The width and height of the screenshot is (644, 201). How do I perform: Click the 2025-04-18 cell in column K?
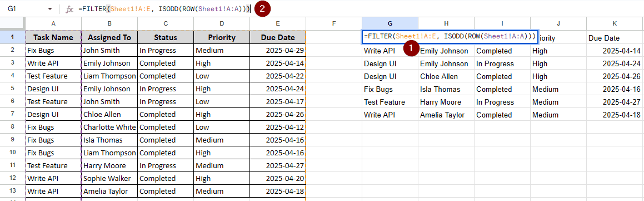(x=615, y=115)
